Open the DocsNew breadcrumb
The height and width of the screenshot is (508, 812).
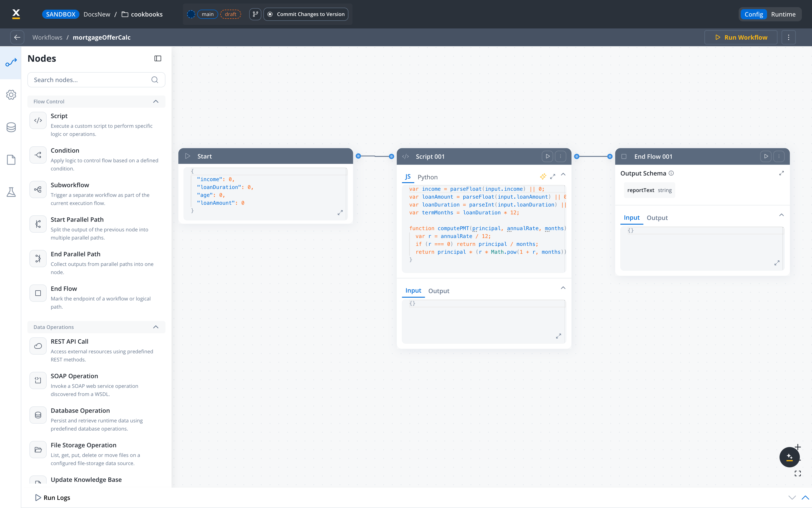click(97, 14)
